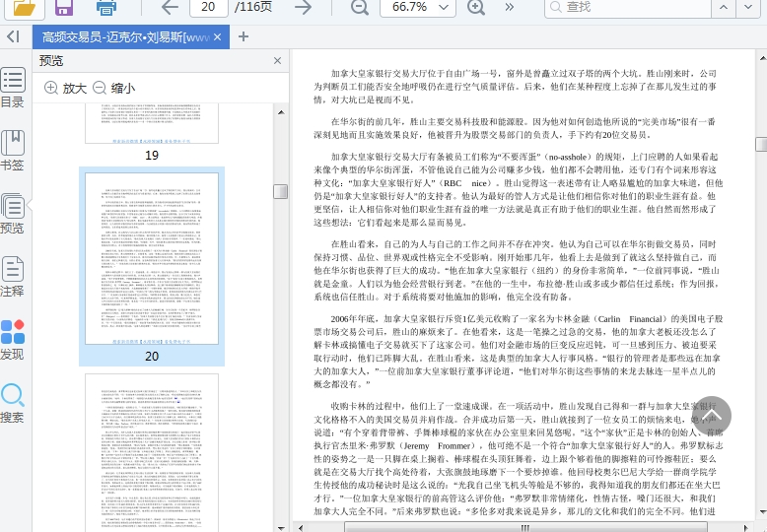
Task: Go to the next page arrow
Action: click(x=303, y=8)
